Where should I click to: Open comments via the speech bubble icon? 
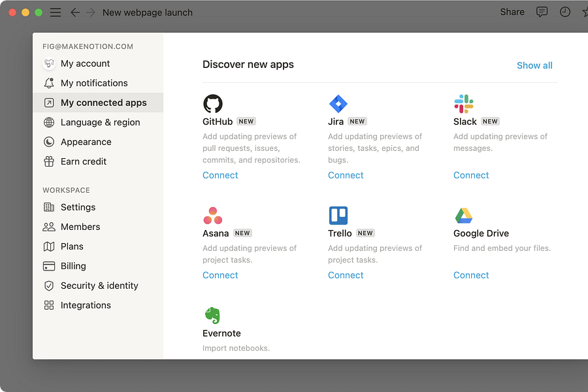[x=542, y=12]
